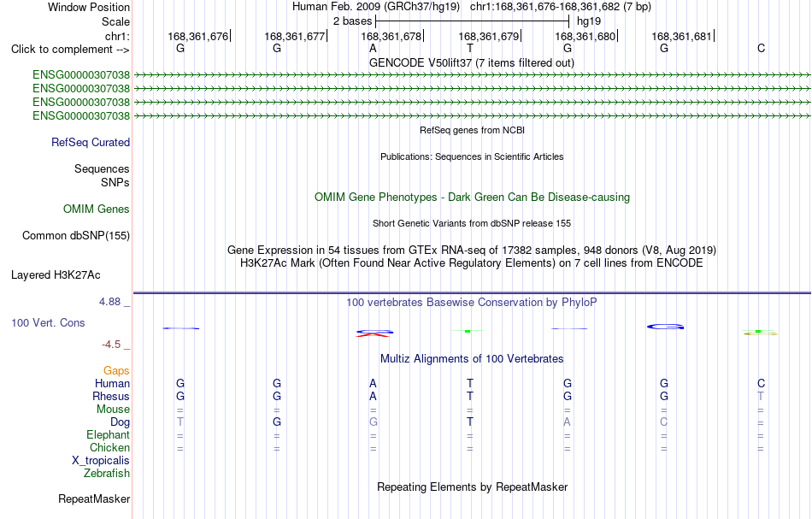Screen dimensions: 812x519
Task: Click the SNPs track label
Action: [x=115, y=182]
